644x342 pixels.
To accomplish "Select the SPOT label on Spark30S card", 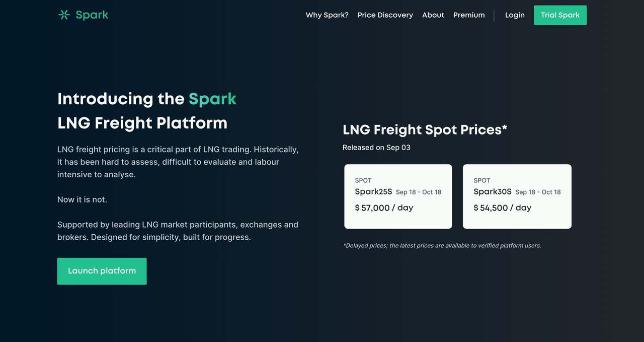I will [481, 180].
